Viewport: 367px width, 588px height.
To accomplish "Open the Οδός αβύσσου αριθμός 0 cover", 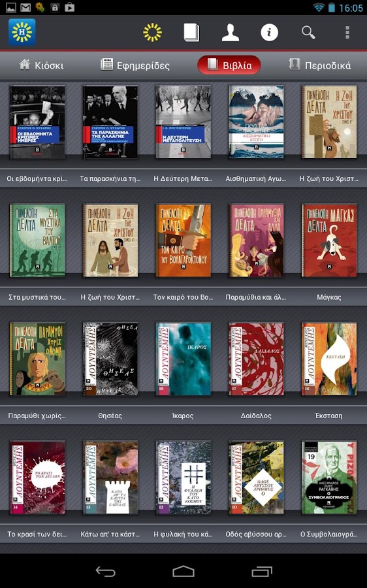I will [257, 478].
